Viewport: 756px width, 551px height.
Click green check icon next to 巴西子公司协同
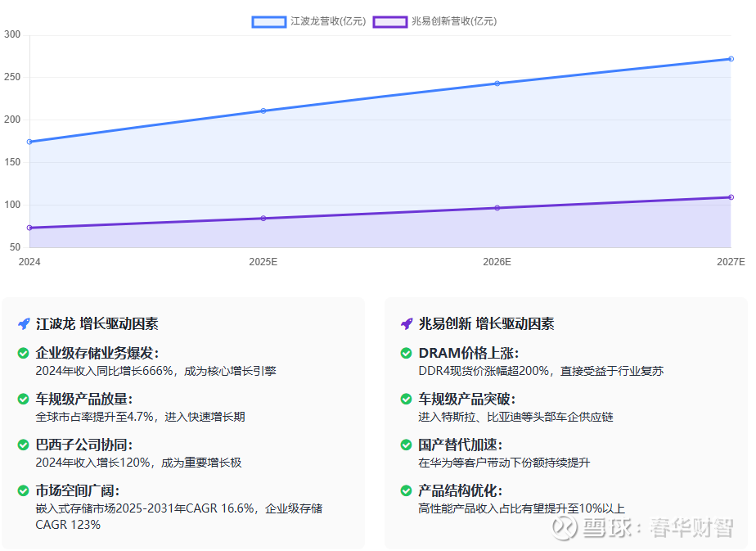coord(24,445)
